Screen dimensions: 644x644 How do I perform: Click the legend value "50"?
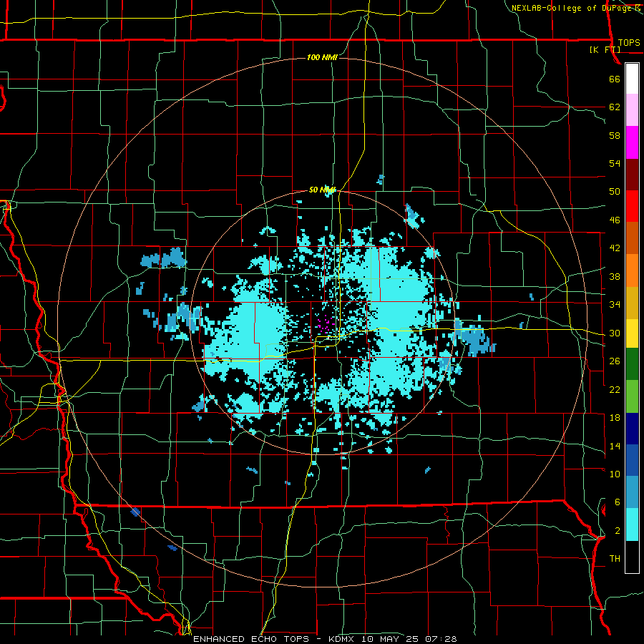(x=615, y=192)
